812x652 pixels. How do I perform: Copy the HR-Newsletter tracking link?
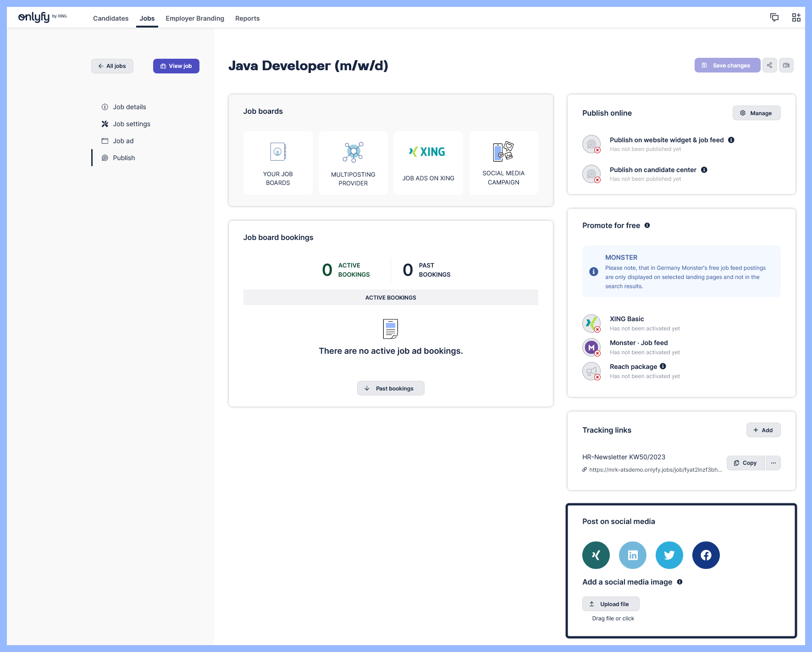[746, 463]
